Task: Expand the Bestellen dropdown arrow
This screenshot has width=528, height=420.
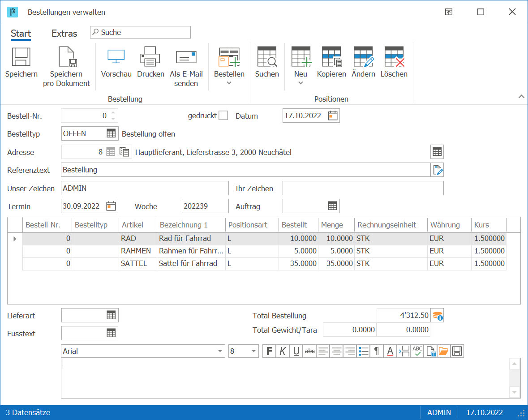Action: coord(229,83)
